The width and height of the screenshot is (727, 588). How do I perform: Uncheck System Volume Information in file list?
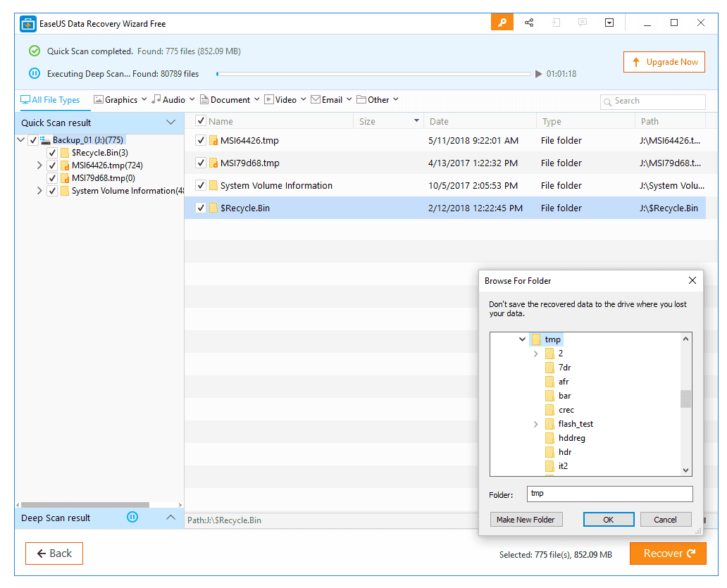pos(201,185)
